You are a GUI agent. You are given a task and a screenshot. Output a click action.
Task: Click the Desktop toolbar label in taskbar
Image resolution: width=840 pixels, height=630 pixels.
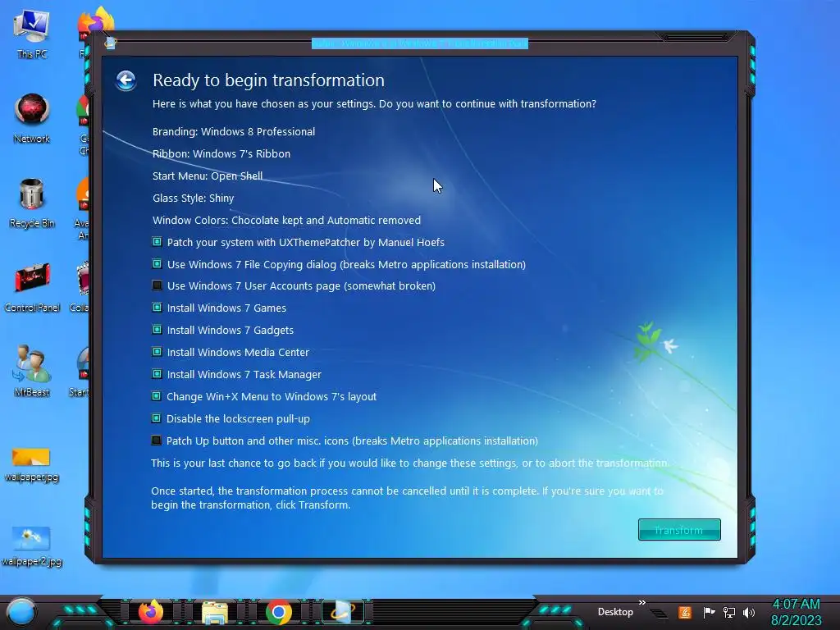(x=615, y=612)
